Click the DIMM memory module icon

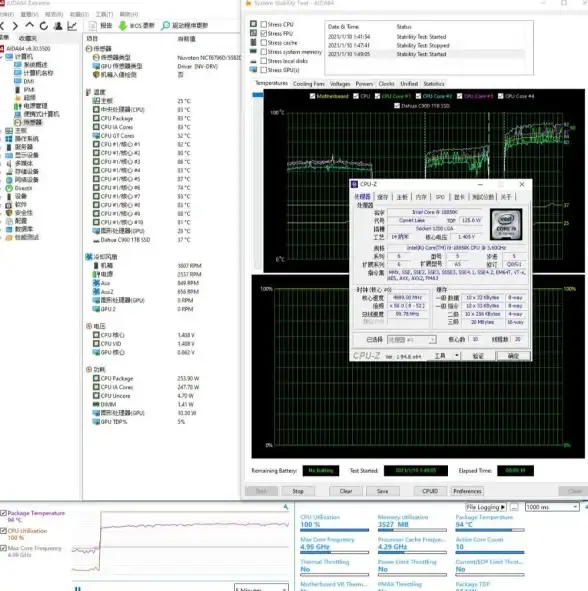pyautogui.click(x=96, y=404)
